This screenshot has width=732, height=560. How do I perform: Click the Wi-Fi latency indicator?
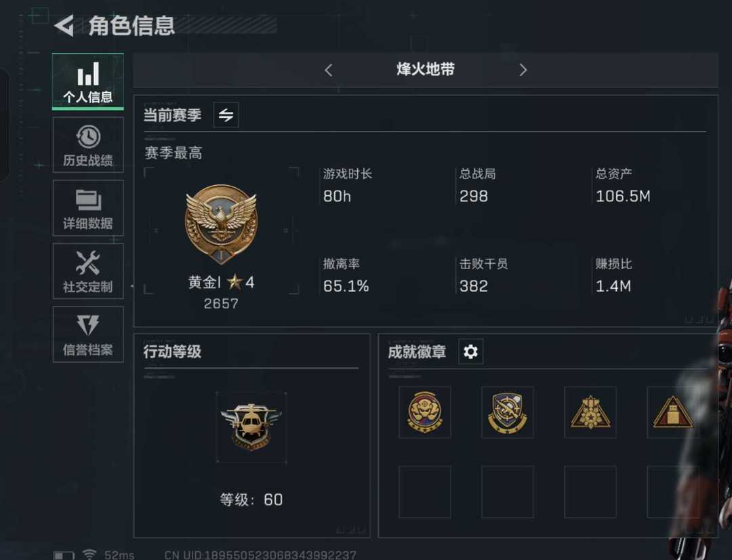point(108,555)
